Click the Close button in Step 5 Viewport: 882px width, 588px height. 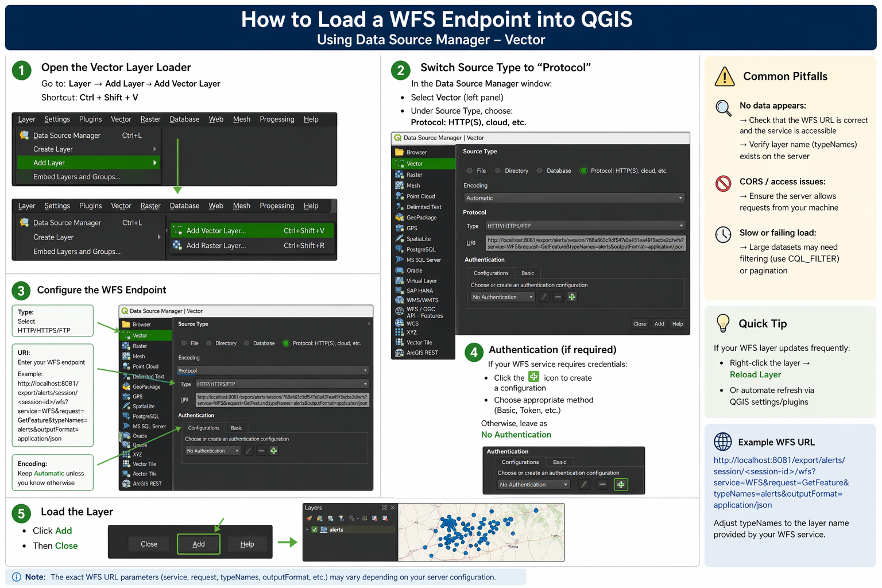coord(149,544)
